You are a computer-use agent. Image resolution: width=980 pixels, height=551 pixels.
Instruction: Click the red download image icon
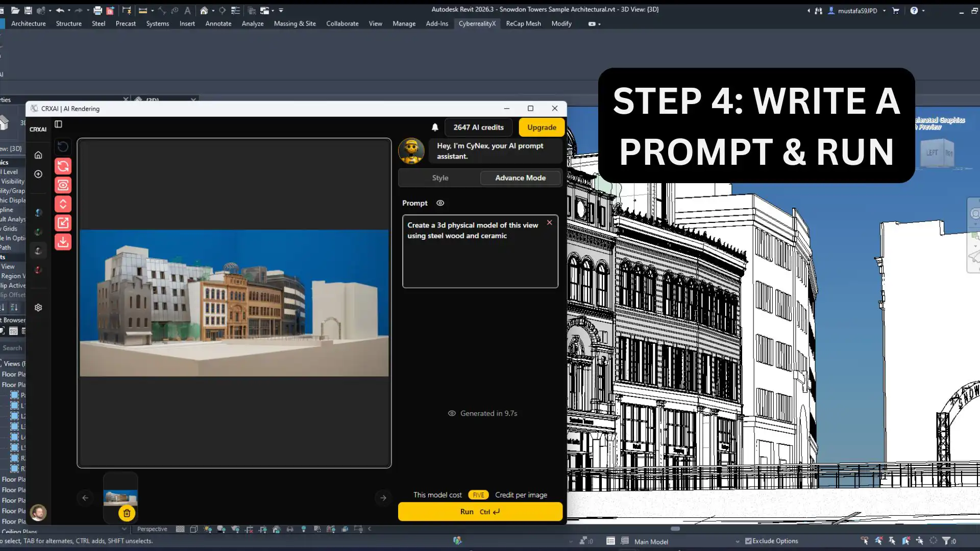[63, 242]
